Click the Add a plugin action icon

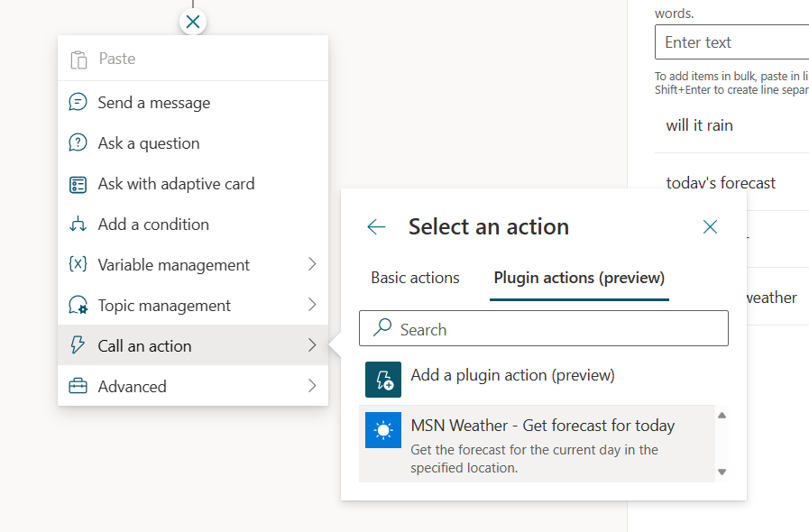pos(383,380)
